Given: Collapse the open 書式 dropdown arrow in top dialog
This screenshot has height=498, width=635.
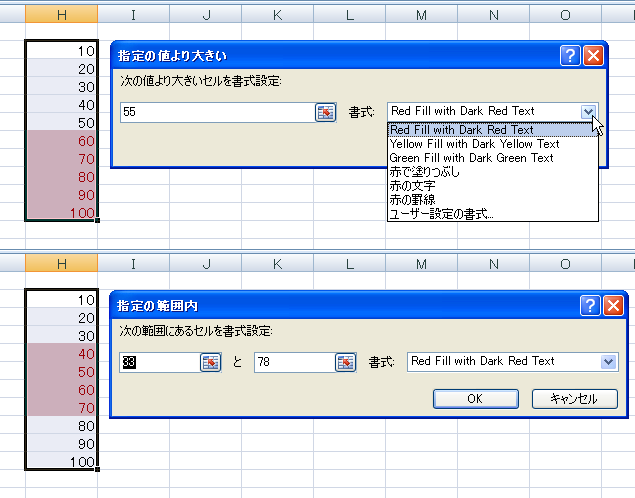Looking at the screenshot, I should (x=589, y=112).
